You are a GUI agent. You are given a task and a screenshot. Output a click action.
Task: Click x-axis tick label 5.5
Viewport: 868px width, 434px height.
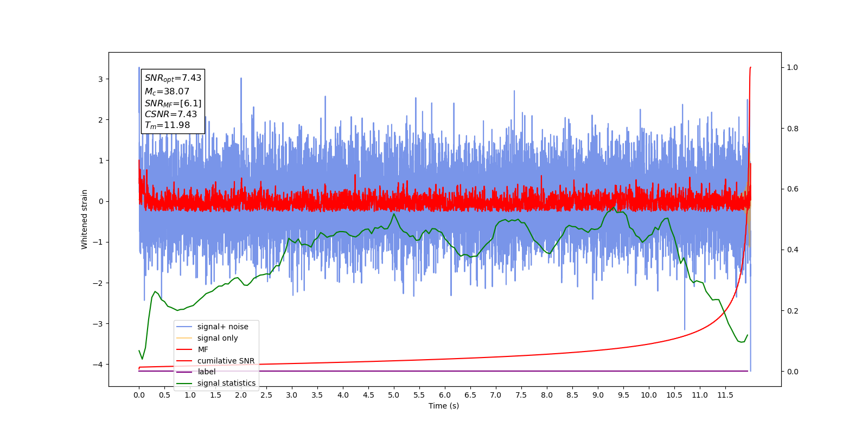pos(419,395)
